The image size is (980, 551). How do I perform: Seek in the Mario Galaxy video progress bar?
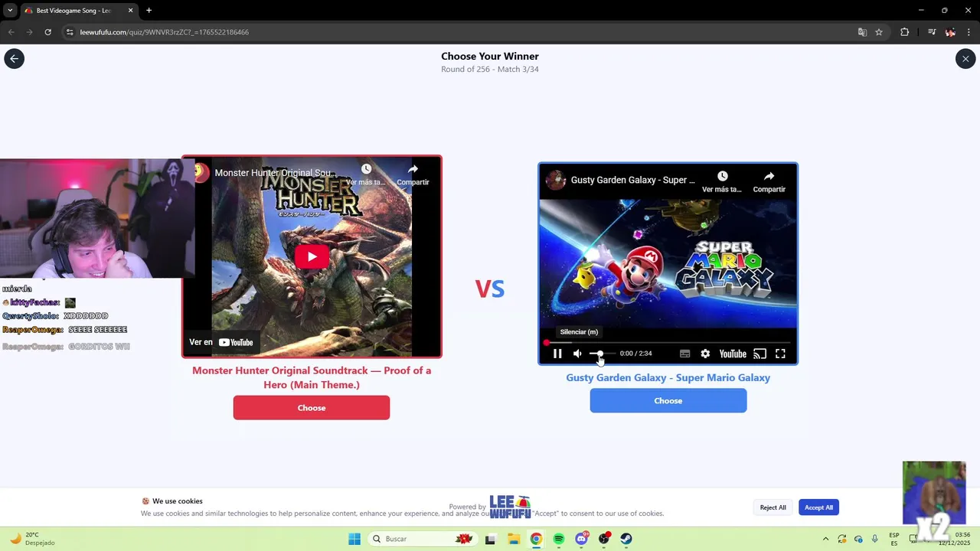tap(668, 342)
